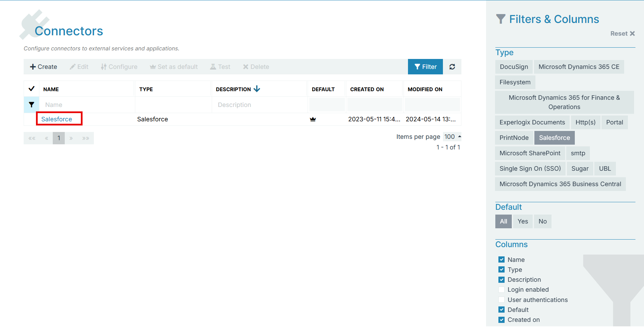644x327 pixels.
Task: Select All in the Default filter
Action: (504, 221)
